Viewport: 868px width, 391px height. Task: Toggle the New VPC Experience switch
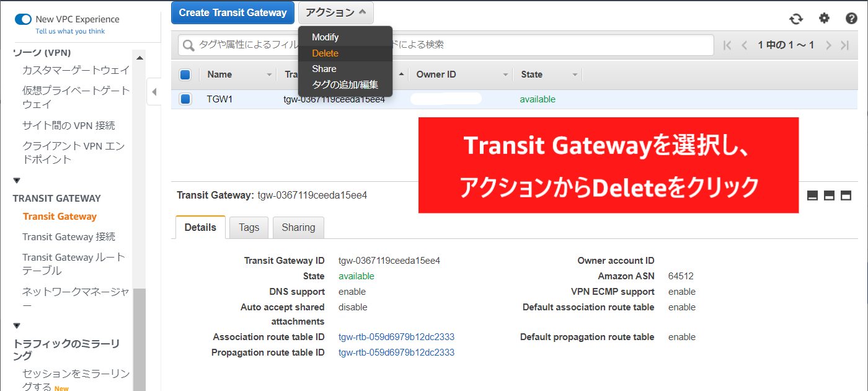23,19
